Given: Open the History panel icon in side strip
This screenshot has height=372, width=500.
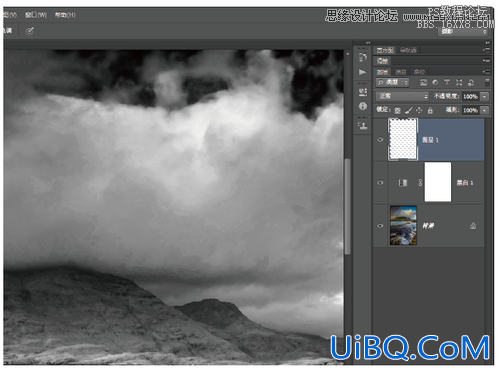Looking at the screenshot, I should [363, 57].
